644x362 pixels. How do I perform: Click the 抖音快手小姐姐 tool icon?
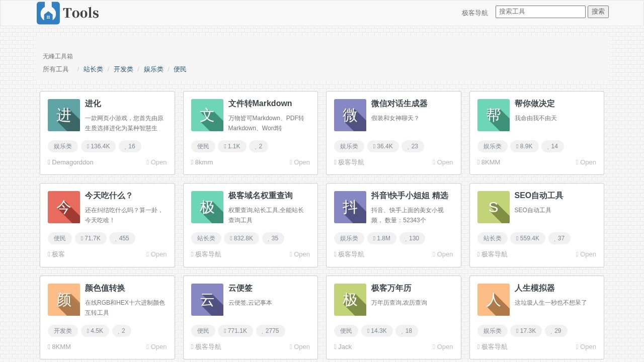tap(350, 207)
